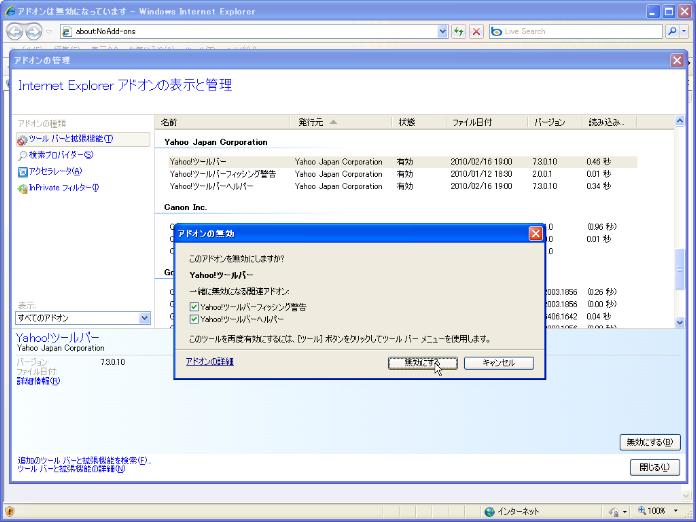This screenshot has width=696, height=522.
Task: Open the search provider dropdown arrow
Action: coord(684,32)
